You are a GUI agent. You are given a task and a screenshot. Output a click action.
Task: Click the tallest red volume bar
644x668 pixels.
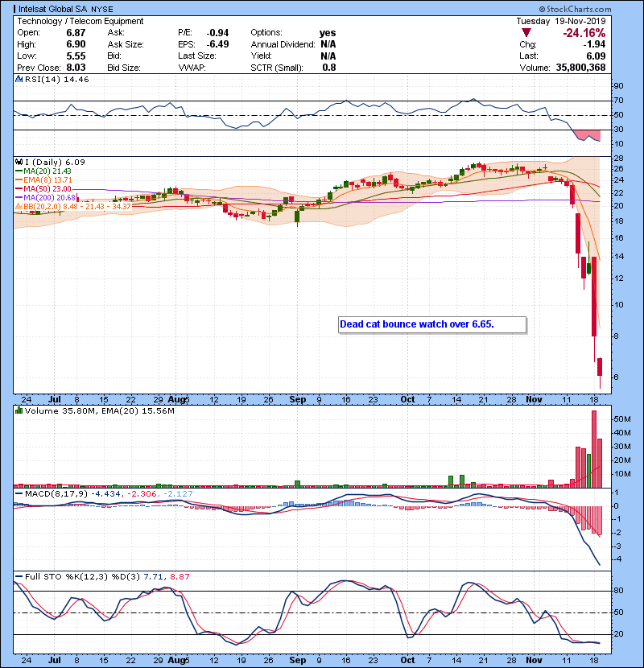click(x=594, y=449)
